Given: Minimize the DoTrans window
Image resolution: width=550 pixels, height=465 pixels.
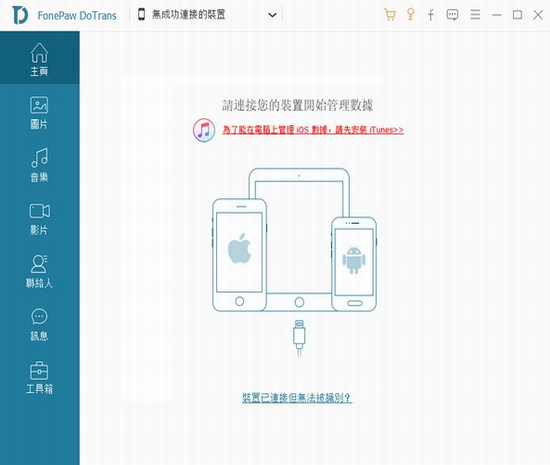Looking at the screenshot, I should [x=496, y=15].
